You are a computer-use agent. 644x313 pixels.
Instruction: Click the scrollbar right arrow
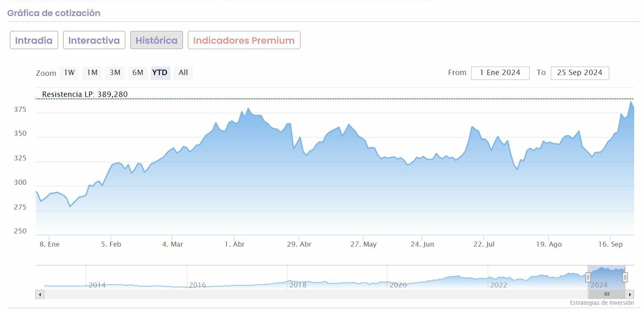(630, 294)
